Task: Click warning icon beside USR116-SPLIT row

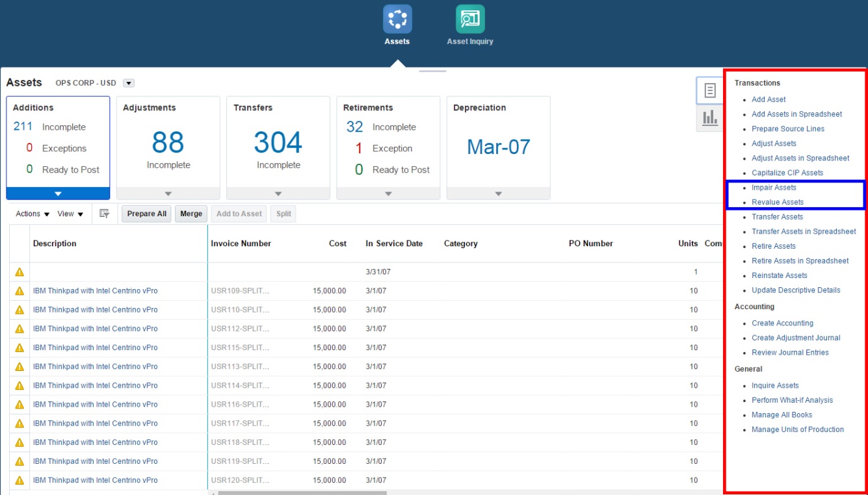Action: point(20,404)
